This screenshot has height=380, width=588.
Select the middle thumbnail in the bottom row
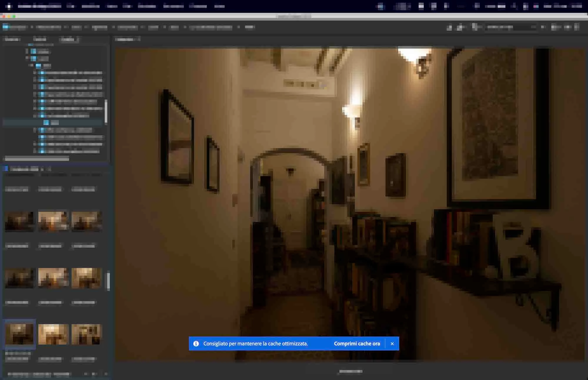point(53,334)
